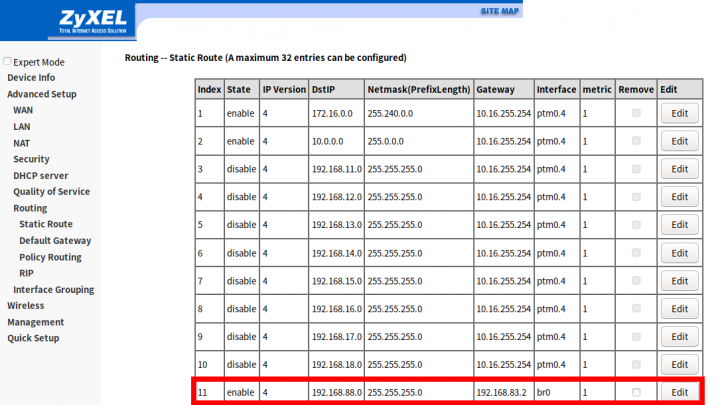
Task: Click the IP Version column header
Action: coord(284,90)
